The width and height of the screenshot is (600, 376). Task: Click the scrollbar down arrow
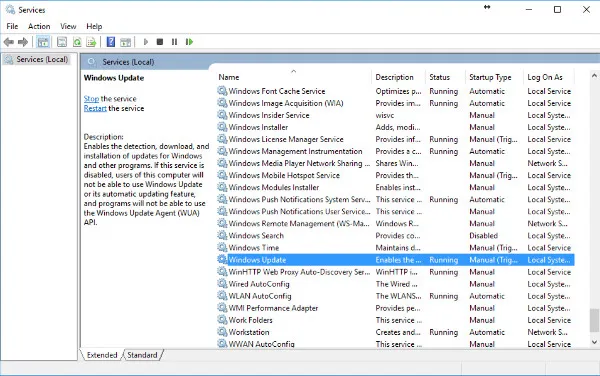pyautogui.click(x=594, y=342)
